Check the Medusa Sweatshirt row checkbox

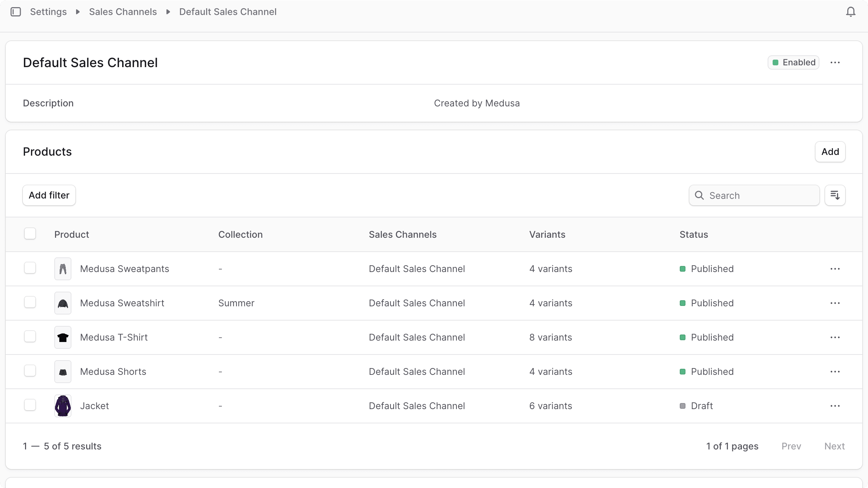(30, 302)
